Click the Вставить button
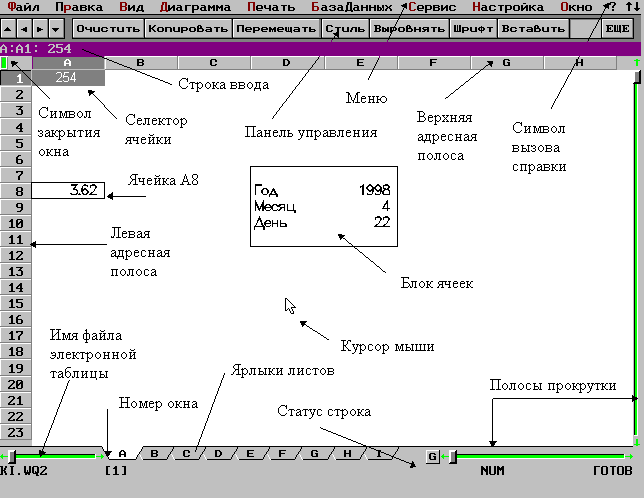Image resolution: width=644 pixels, height=498 pixels. click(533, 29)
